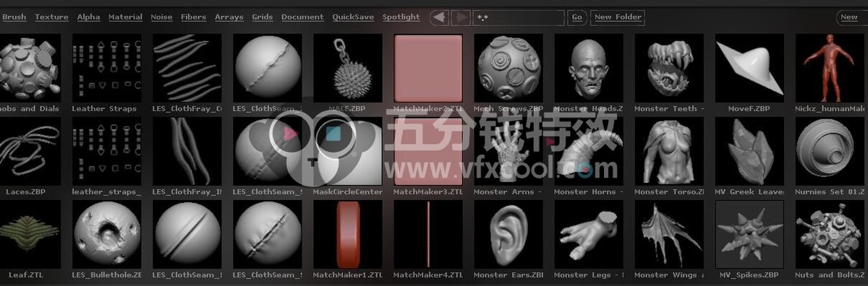Screen dimensions: 868x286
Task: Click the MaskCircleCenter file name label
Action: click(348, 192)
